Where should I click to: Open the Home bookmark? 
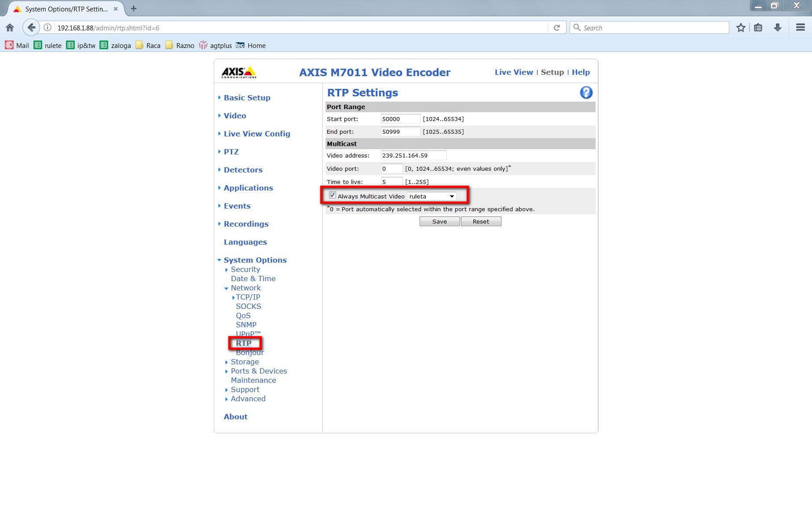point(251,45)
